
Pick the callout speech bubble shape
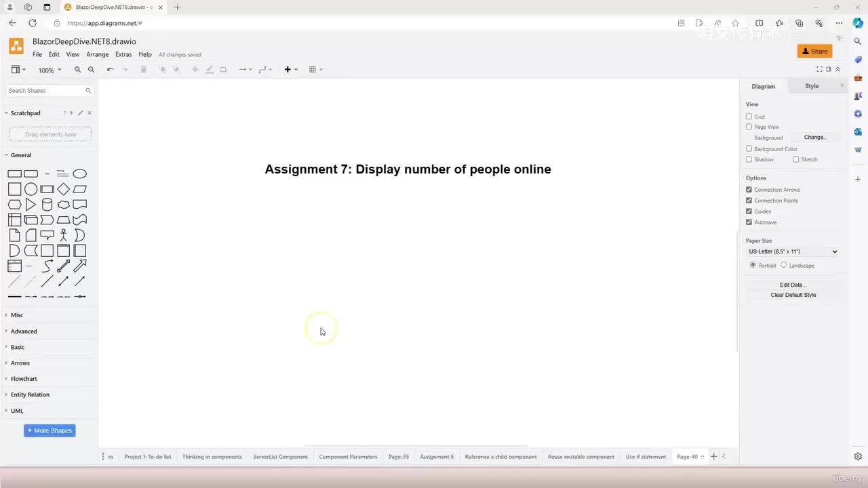click(47, 235)
